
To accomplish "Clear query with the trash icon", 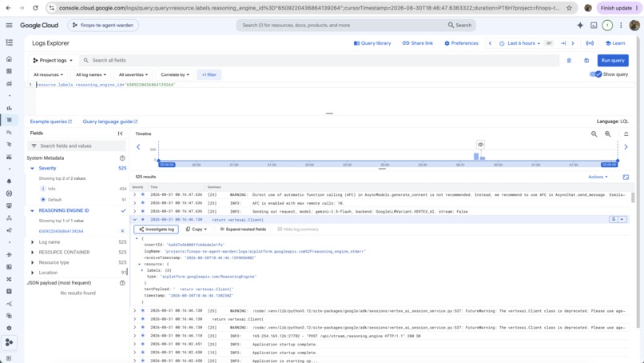I will click(x=569, y=61).
